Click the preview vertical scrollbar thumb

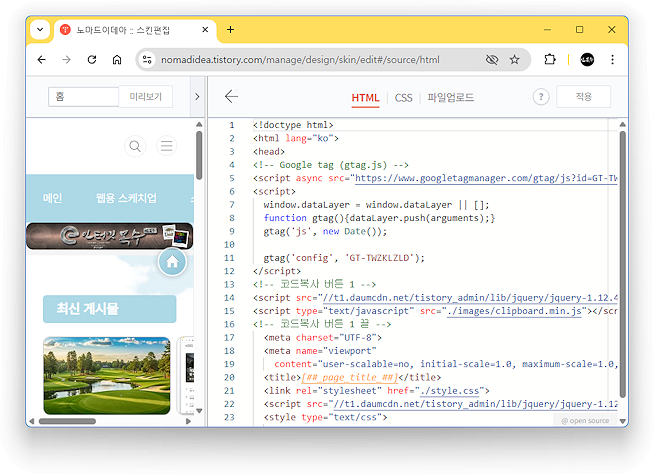pos(199,155)
